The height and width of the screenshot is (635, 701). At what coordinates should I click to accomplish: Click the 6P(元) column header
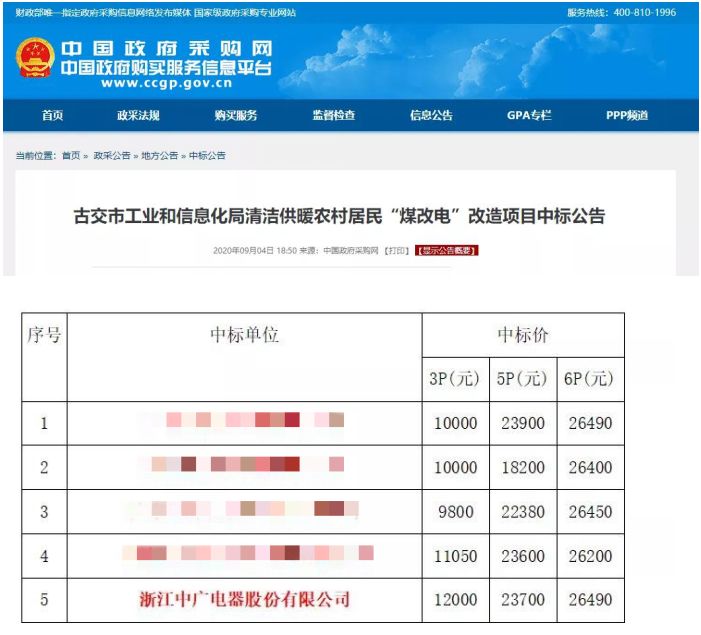click(x=591, y=379)
